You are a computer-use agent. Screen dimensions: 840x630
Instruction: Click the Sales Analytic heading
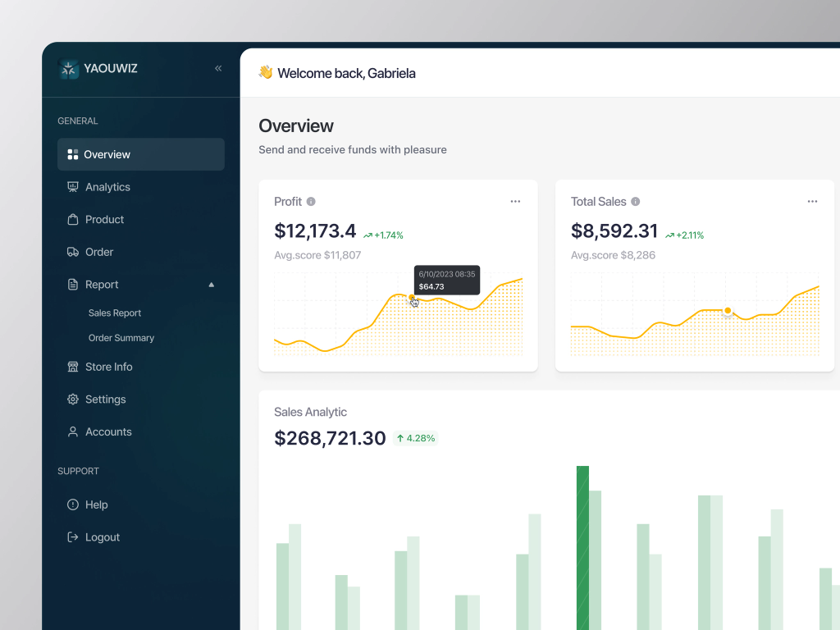tap(310, 412)
